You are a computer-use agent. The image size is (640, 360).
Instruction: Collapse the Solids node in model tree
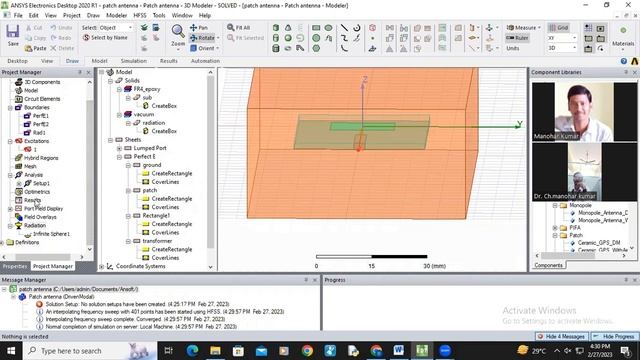110,81
